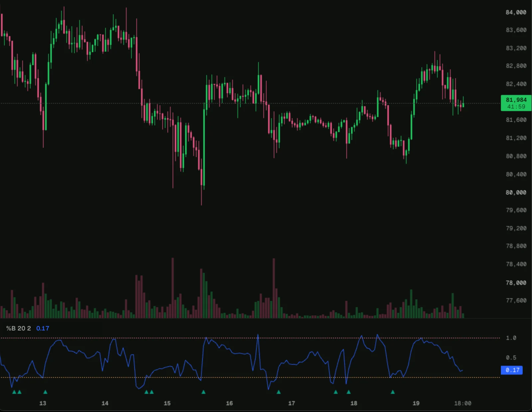Click date label 15 on time axis

click(x=167, y=403)
